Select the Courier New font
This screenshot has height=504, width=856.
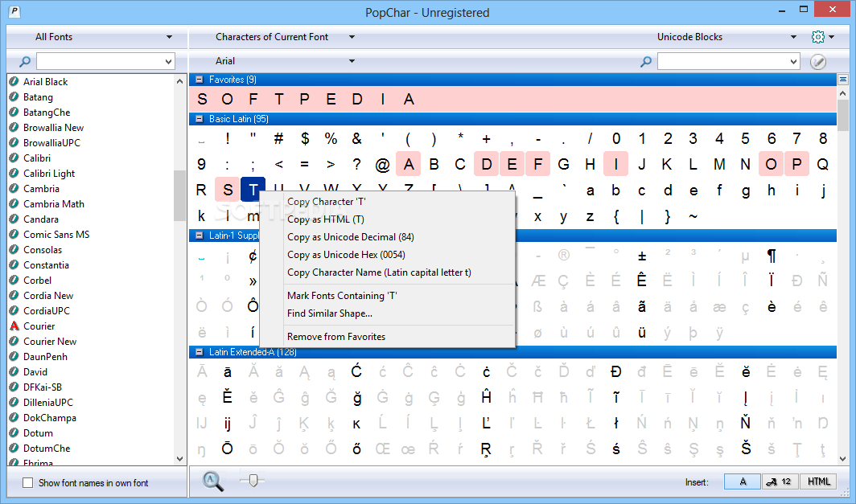click(x=50, y=342)
